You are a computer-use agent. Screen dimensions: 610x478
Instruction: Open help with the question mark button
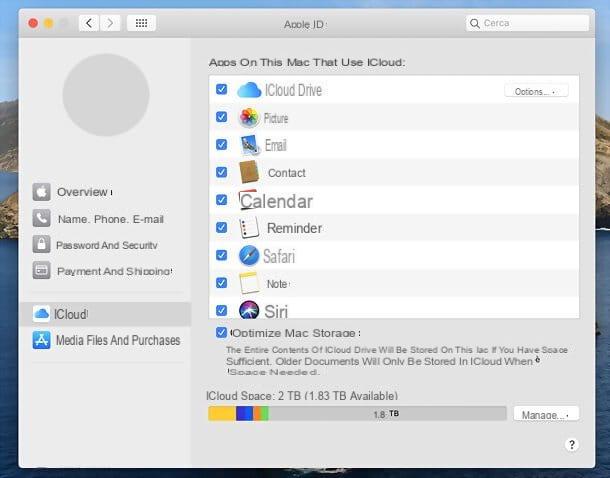(571, 445)
